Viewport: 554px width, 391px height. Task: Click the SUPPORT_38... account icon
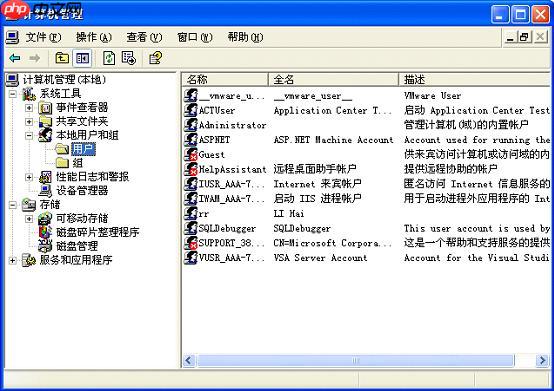pyautogui.click(x=191, y=243)
